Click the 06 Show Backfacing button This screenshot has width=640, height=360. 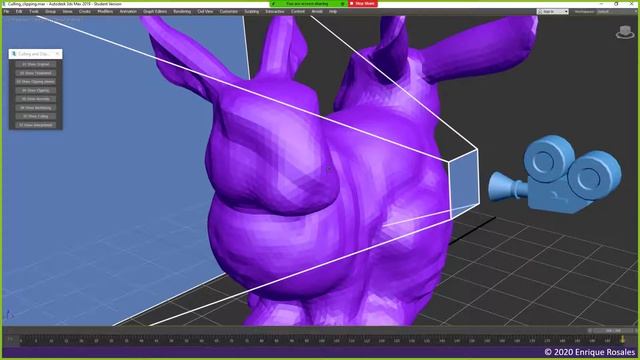(x=36, y=108)
